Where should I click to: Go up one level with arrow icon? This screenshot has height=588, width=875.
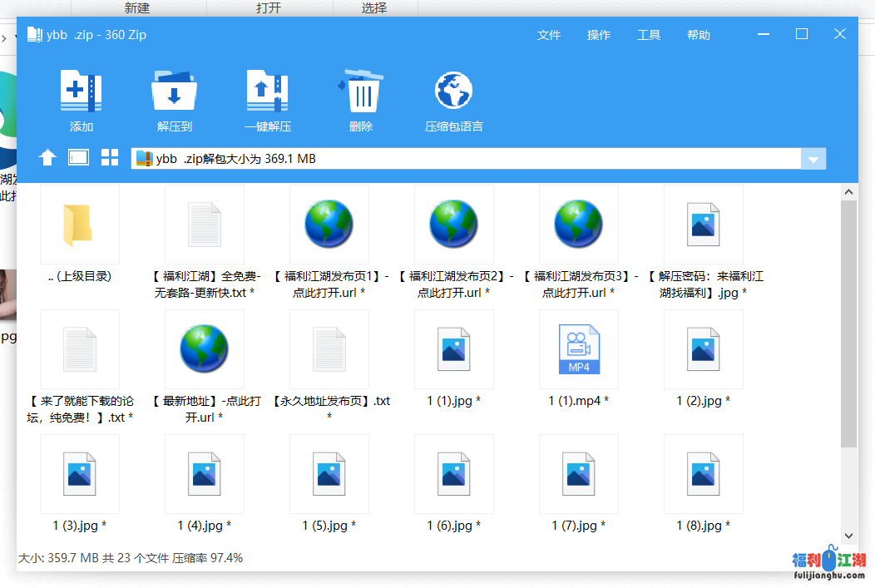tap(47, 158)
